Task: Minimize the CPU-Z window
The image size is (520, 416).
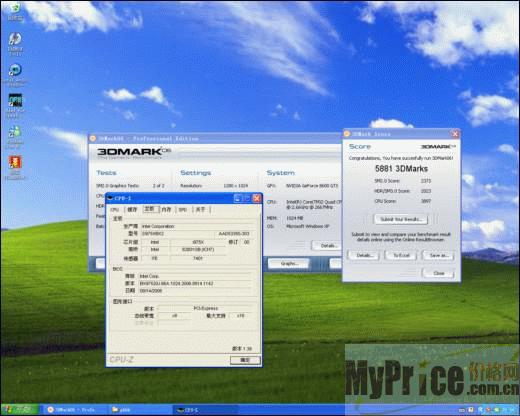Action: click(x=237, y=198)
